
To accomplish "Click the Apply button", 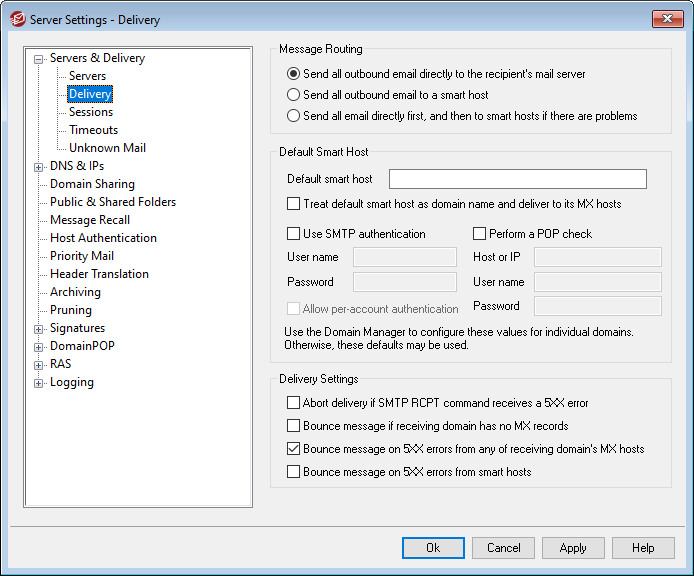I will [573, 548].
